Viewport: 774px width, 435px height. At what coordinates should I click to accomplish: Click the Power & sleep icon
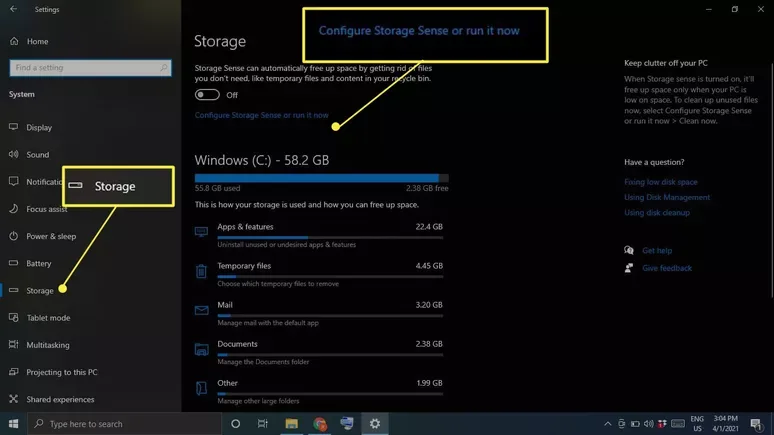click(x=13, y=236)
